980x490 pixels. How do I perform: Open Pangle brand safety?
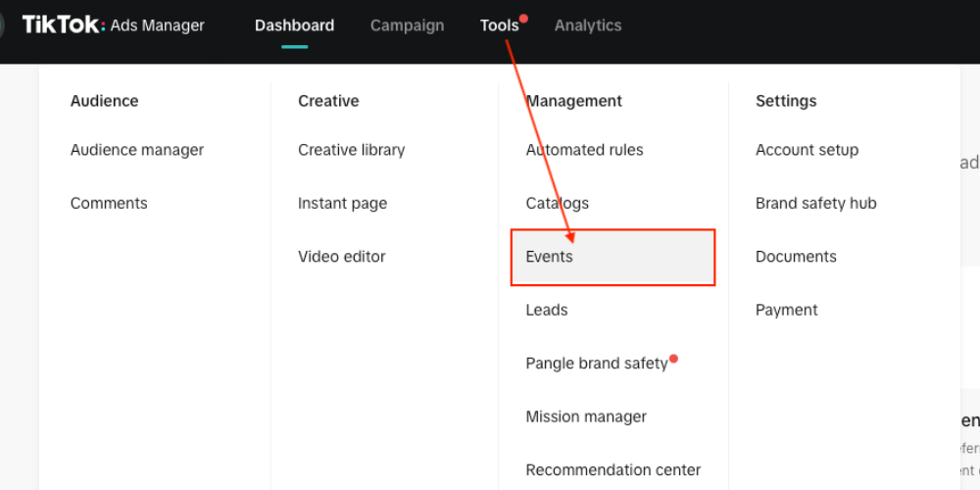coord(596,364)
